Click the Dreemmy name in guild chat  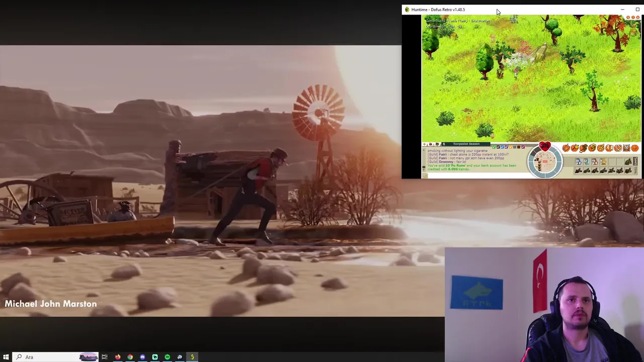[446, 161]
